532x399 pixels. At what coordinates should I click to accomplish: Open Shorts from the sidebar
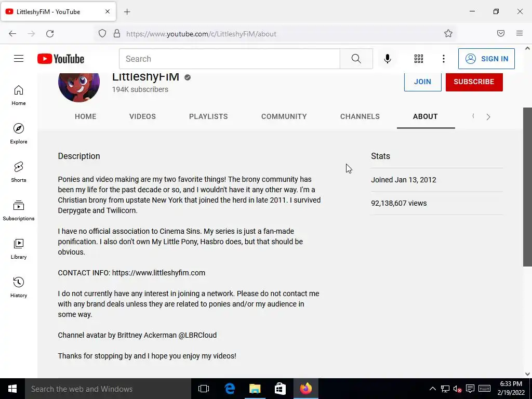pos(19,172)
